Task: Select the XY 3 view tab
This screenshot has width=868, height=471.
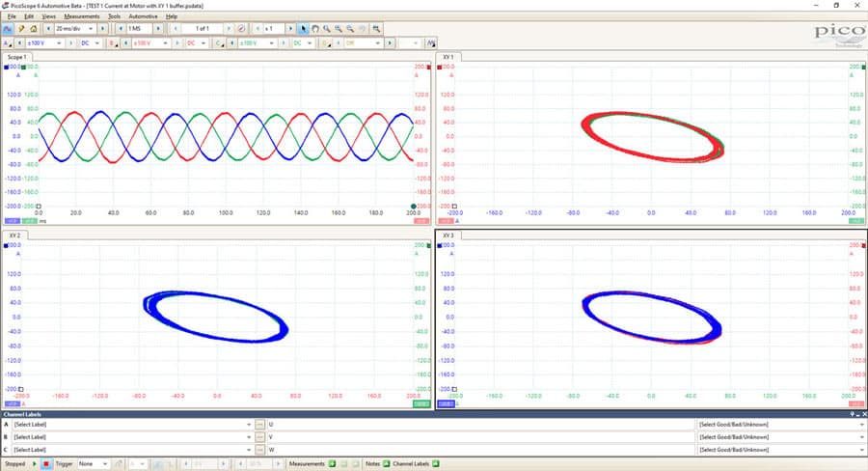Action: [x=448, y=235]
